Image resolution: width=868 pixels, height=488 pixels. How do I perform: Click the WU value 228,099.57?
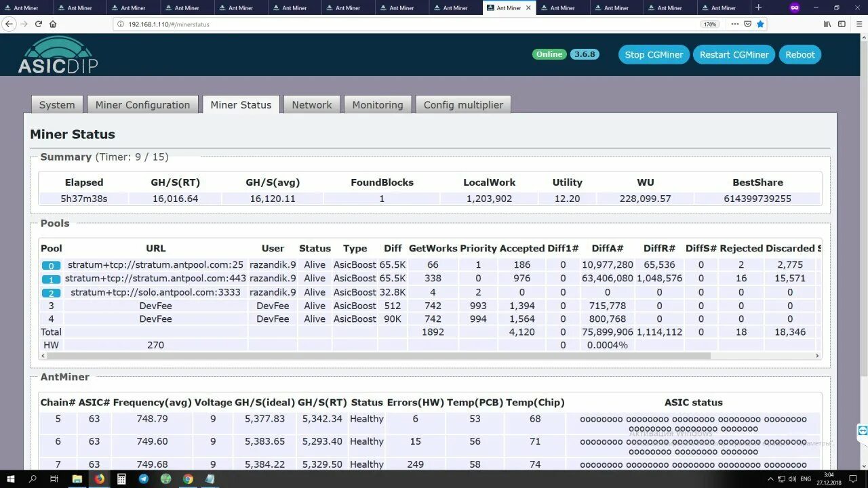coord(645,199)
